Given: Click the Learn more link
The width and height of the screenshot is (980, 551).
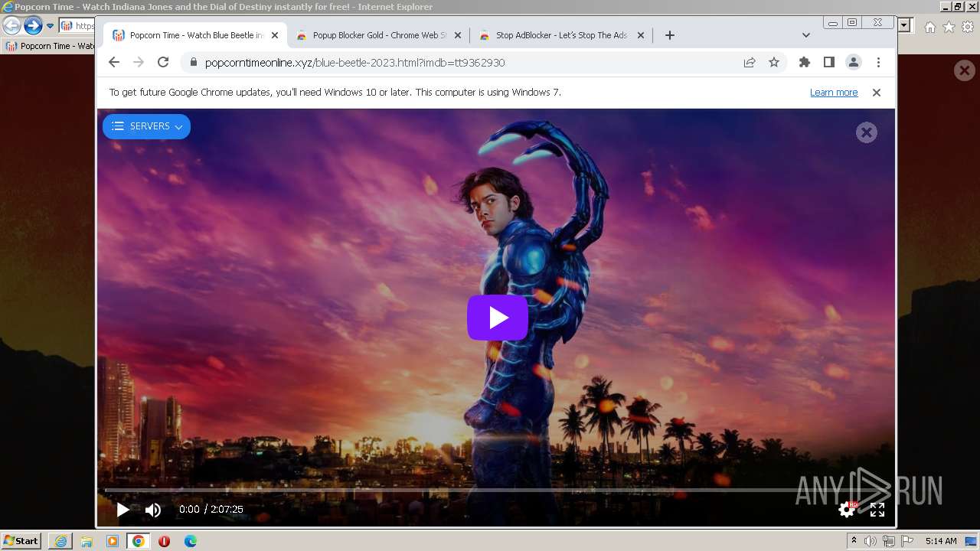Looking at the screenshot, I should coord(834,93).
